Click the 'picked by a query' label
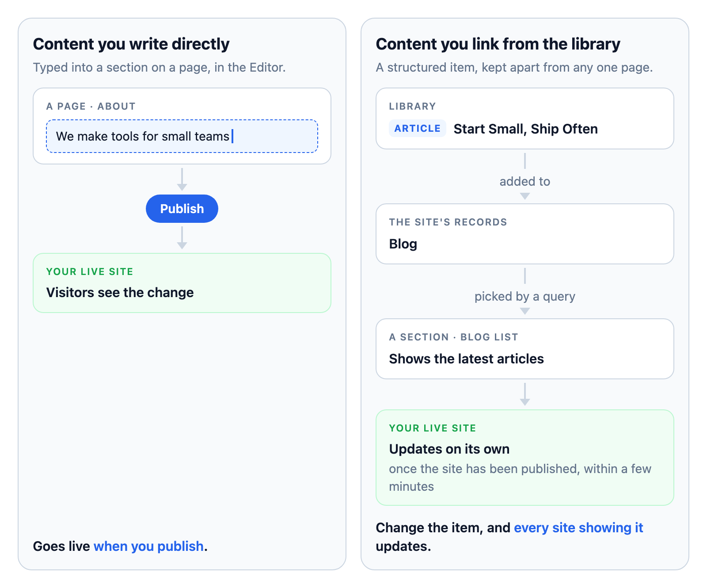The height and width of the screenshot is (588, 707). [x=525, y=297]
